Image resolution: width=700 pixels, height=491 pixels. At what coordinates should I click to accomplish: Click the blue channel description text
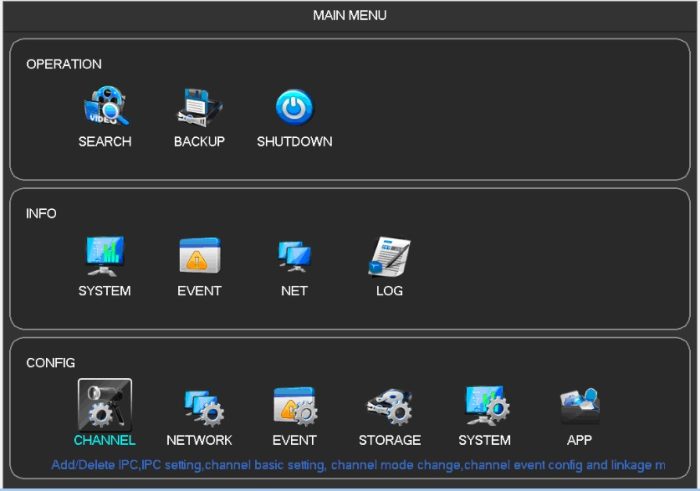tap(358, 466)
